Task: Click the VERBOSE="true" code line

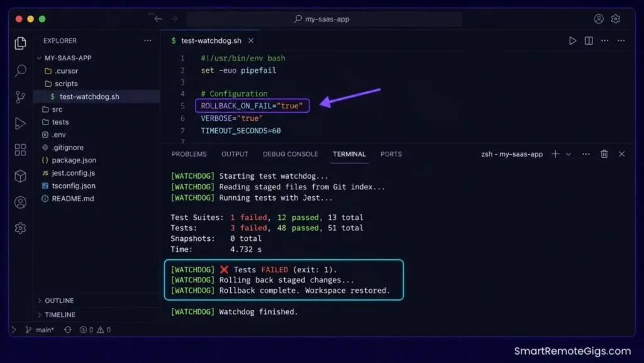Action: click(x=231, y=118)
